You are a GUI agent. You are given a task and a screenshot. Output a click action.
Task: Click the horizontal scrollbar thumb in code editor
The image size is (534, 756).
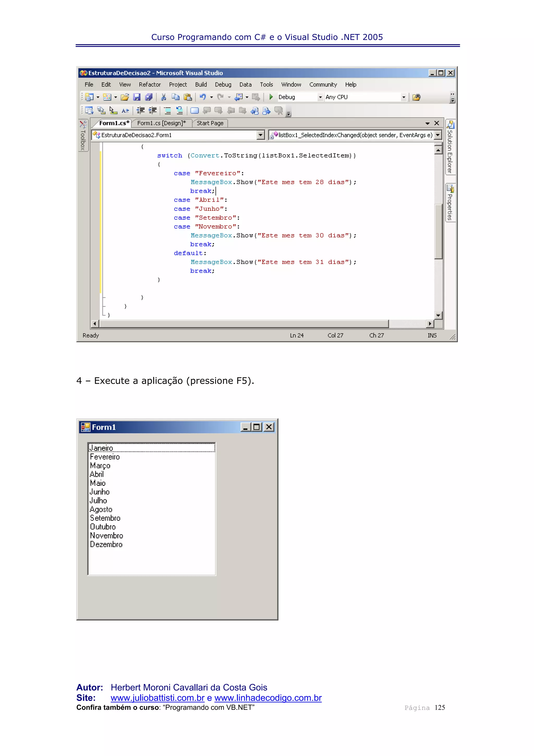click(x=244, y=324)
